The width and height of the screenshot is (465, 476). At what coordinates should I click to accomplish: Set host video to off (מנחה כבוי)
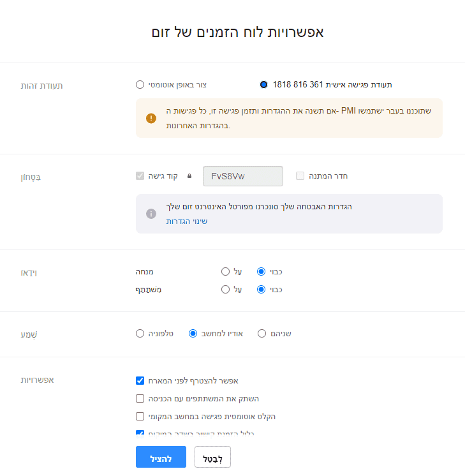261,271
